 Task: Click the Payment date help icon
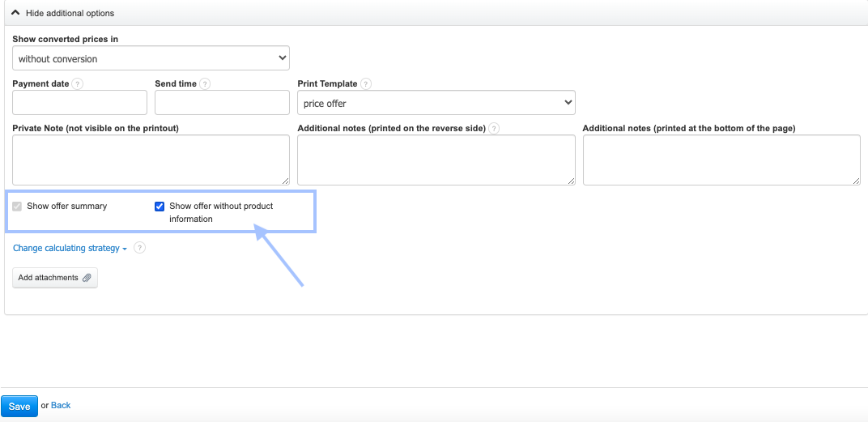(78, 83)
